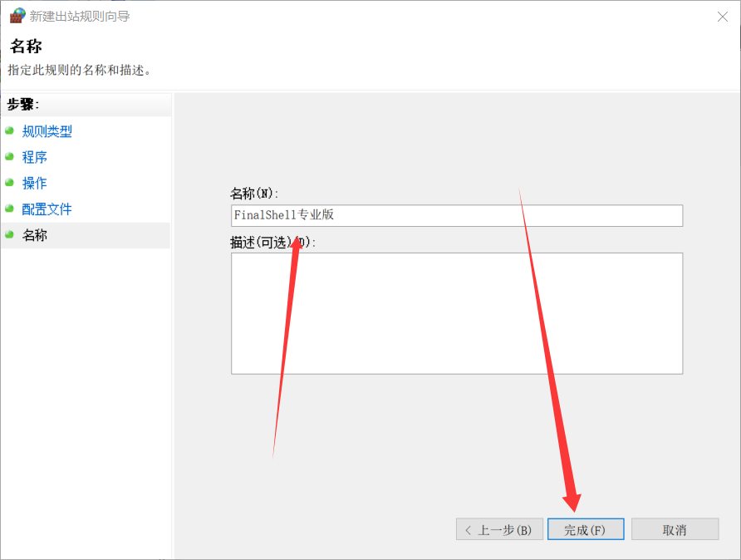Click green bullet beside 规则类型 step

pos(9,130)
